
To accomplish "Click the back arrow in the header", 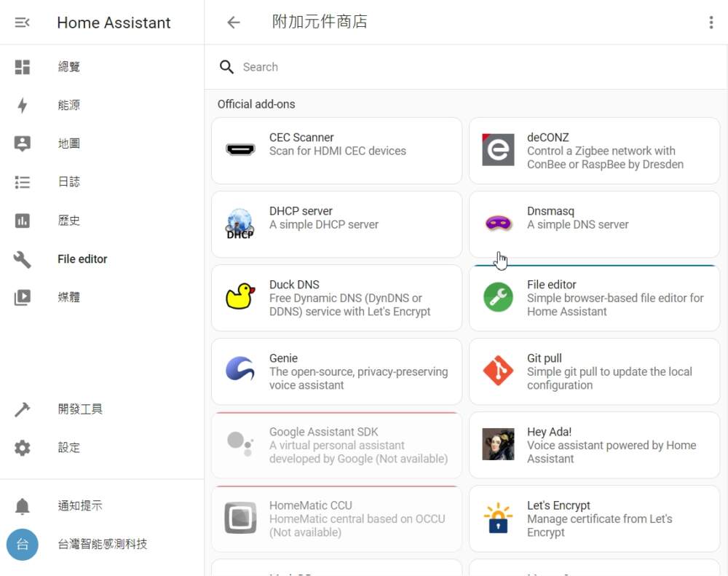I will click(233, 23).
